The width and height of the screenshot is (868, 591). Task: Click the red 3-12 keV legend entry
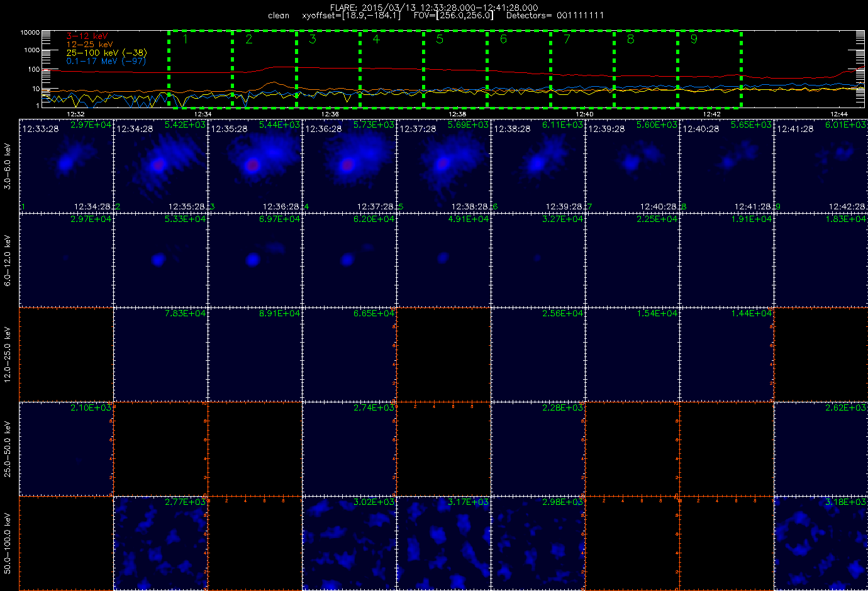click(87, 36)
